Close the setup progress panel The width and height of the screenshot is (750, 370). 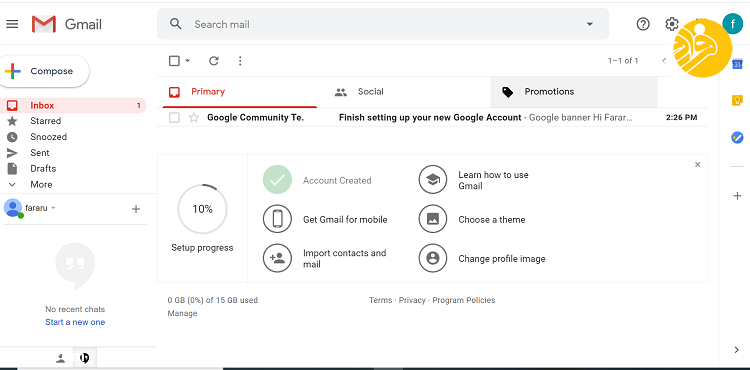pyautogui.click(x=697, y=164)
